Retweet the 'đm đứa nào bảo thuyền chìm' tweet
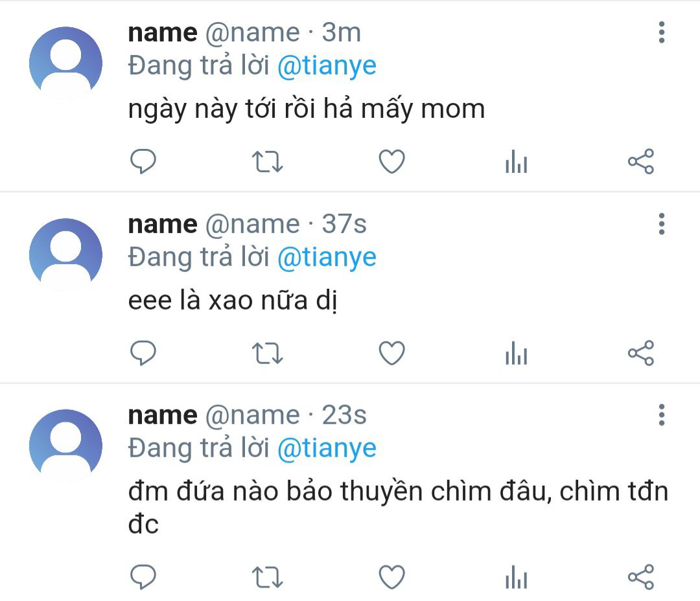Viewport: 700px width, 601px height. (267, 576)
